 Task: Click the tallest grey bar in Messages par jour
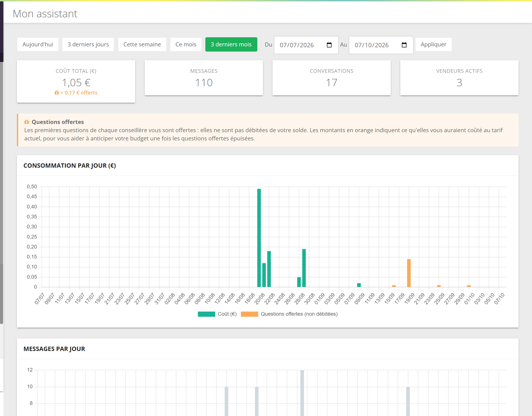coord(302,393)
